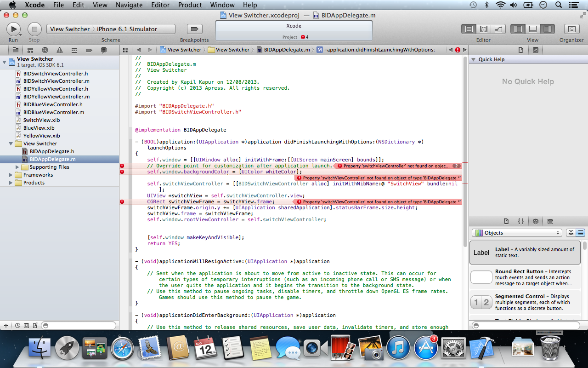
Task: Open the Organizer window
Action: pos(571,29)
